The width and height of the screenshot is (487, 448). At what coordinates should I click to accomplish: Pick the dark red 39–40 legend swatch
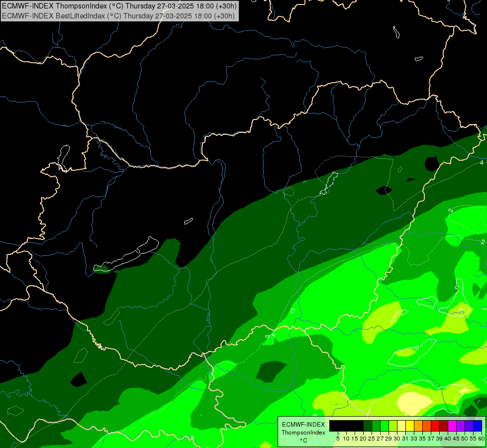coord(444,426)
